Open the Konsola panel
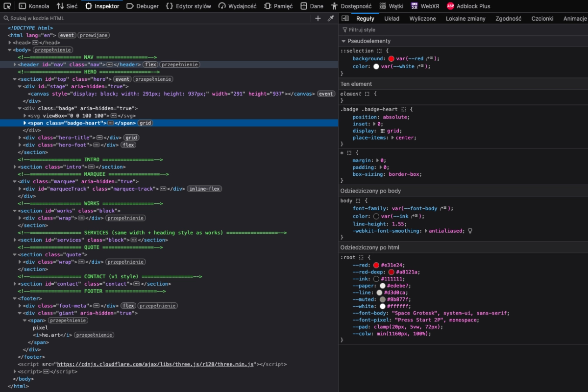This screenshot has width=588, height=392. click(x=34, y=6)
